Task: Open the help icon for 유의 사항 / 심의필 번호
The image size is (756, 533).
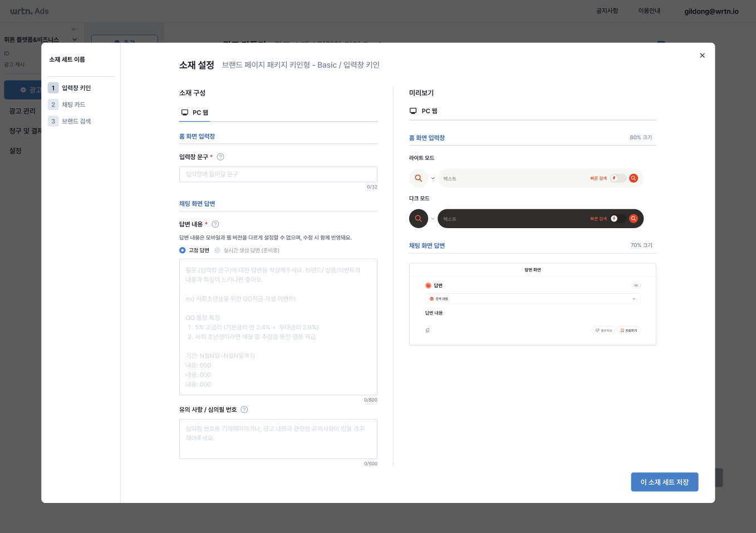Action: point(244,409)
